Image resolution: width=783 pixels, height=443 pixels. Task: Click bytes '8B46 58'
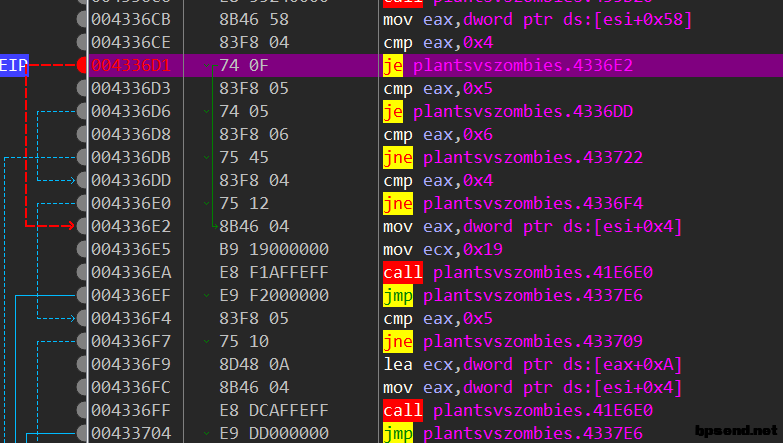coord(254,19)
